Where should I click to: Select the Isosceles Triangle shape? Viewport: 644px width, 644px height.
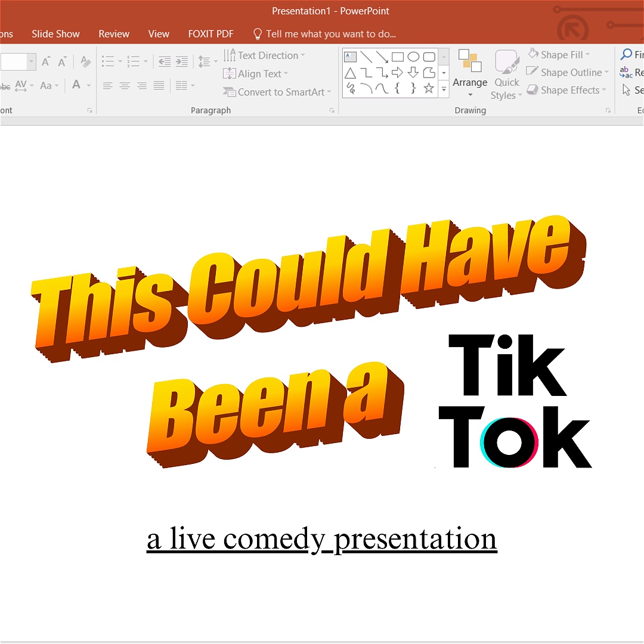coord(350,73)
